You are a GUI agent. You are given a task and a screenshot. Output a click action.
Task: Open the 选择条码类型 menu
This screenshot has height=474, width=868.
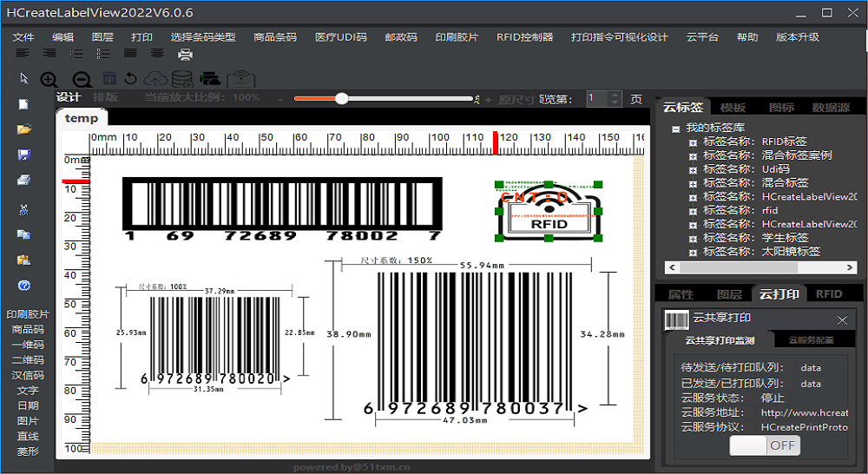(x=202, y=37)
